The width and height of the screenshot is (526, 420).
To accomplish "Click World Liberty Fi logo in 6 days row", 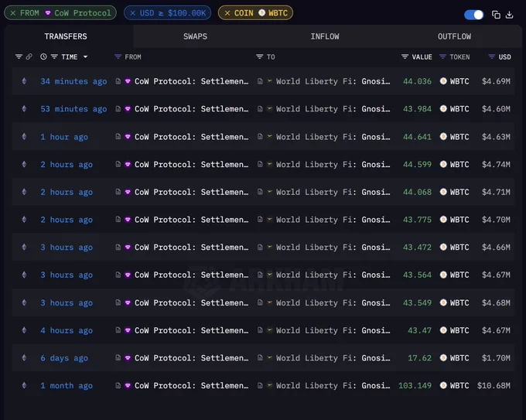I will [x=269, y=357].
